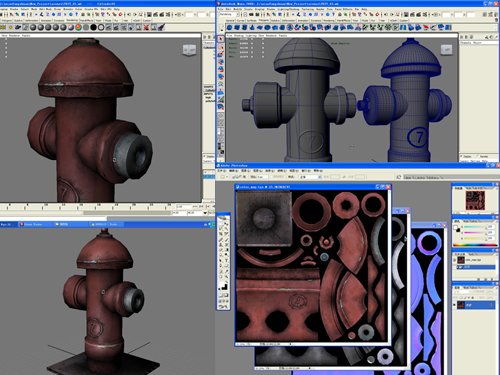500x375 pixels.
Task: Click the black circle icon on left Maya shelf
Action: [94, 27]
